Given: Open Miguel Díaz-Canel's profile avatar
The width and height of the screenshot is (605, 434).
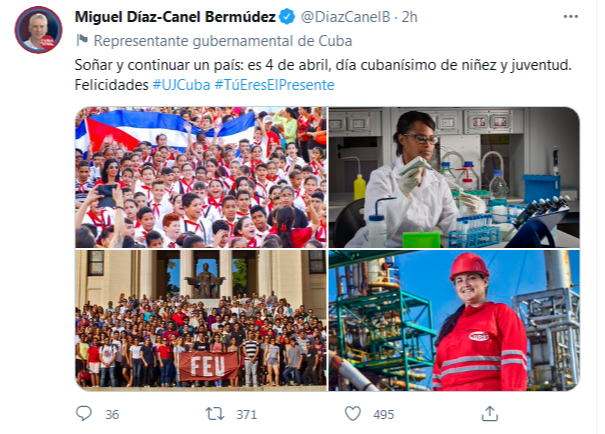Looking at the screenshot, I should [38, 30].
